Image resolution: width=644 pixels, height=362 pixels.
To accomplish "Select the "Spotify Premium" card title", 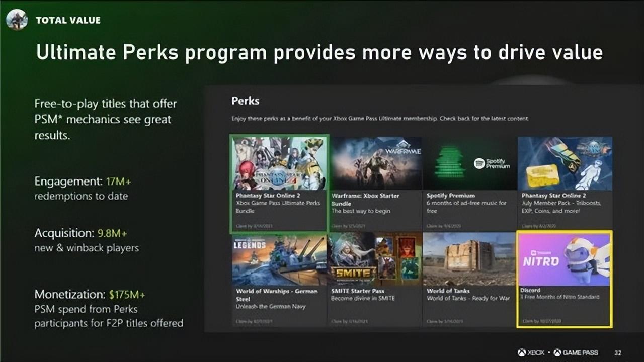I will pyautogui.click(x=450, y=195).
